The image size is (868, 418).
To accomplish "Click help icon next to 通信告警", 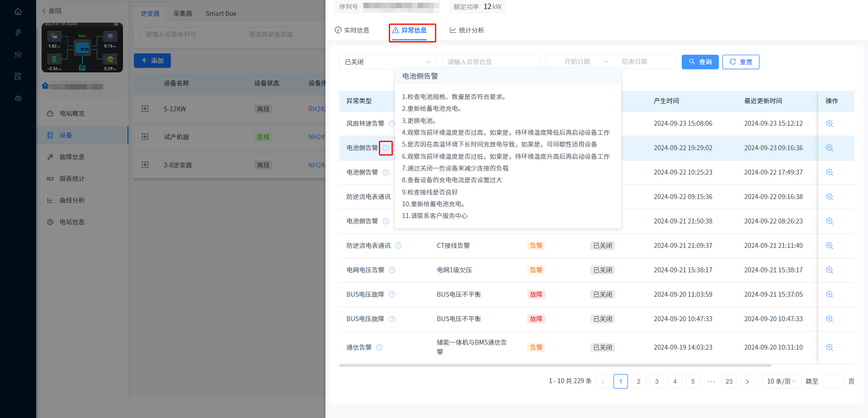I will pyautogui.click(x=379, y=347).
